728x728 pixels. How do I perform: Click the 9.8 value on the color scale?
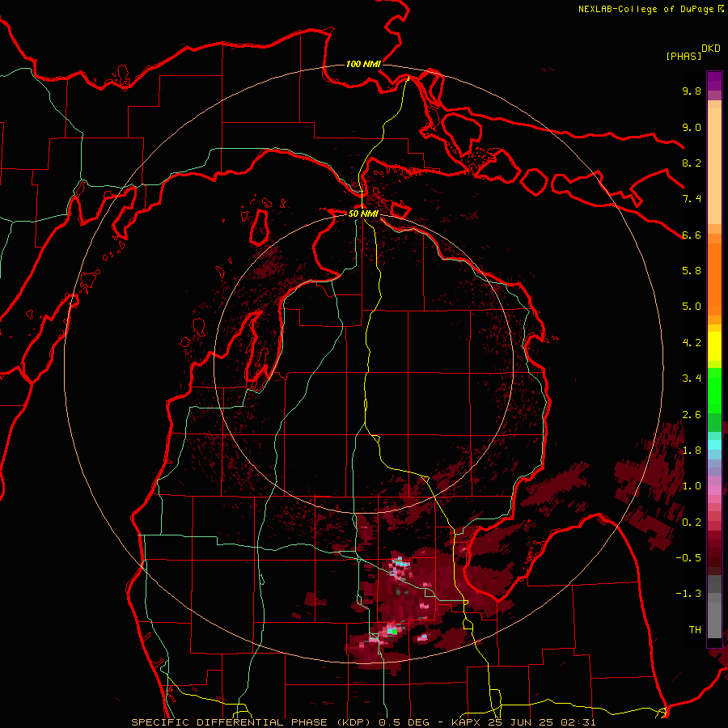click(692, 91)
